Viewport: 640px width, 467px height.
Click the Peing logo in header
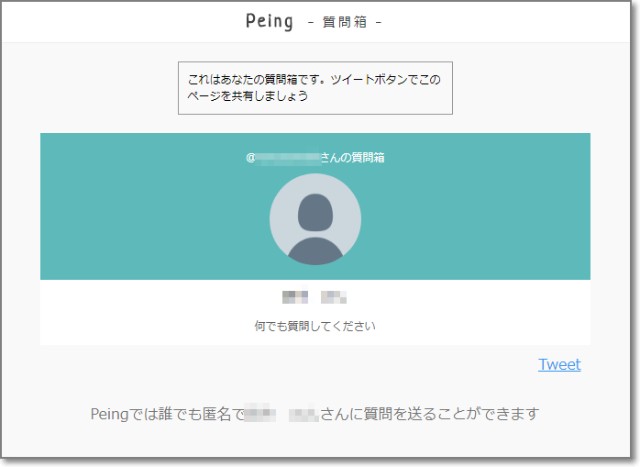[x=270, y=21]
